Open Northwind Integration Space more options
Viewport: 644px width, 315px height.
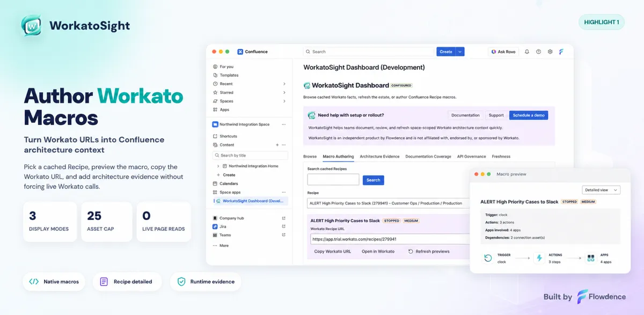[284, 124]
